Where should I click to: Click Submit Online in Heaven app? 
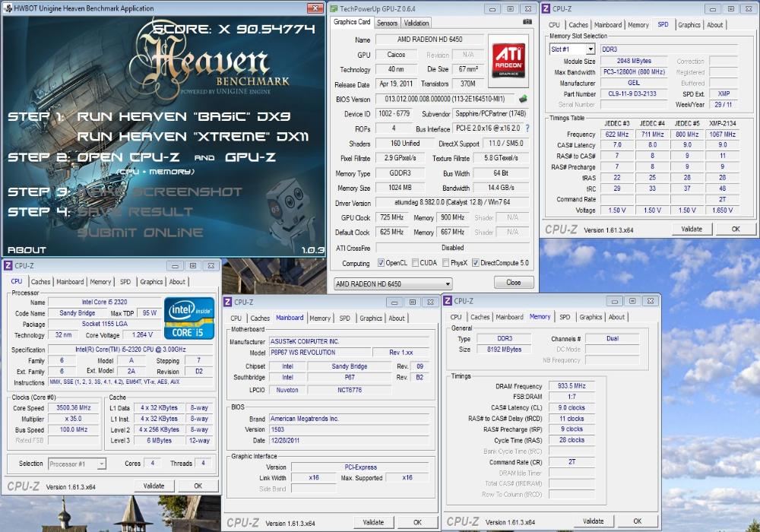coord(140,233)
